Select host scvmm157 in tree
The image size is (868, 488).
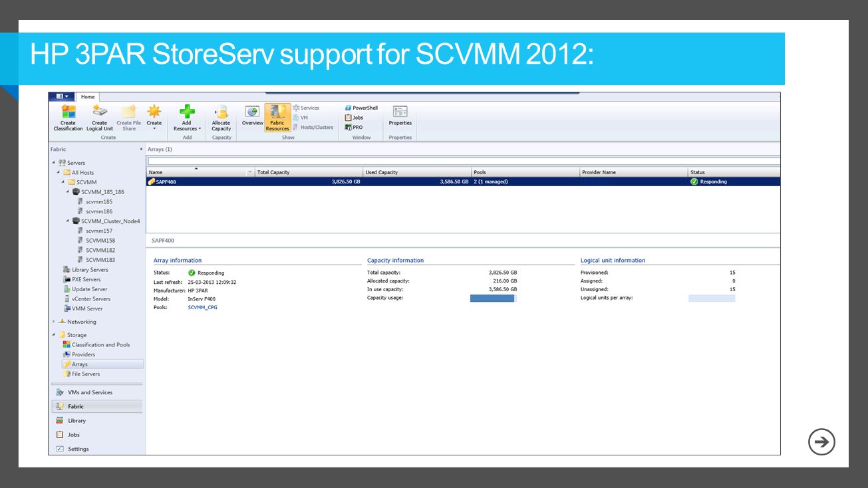[x=94, y=231]
